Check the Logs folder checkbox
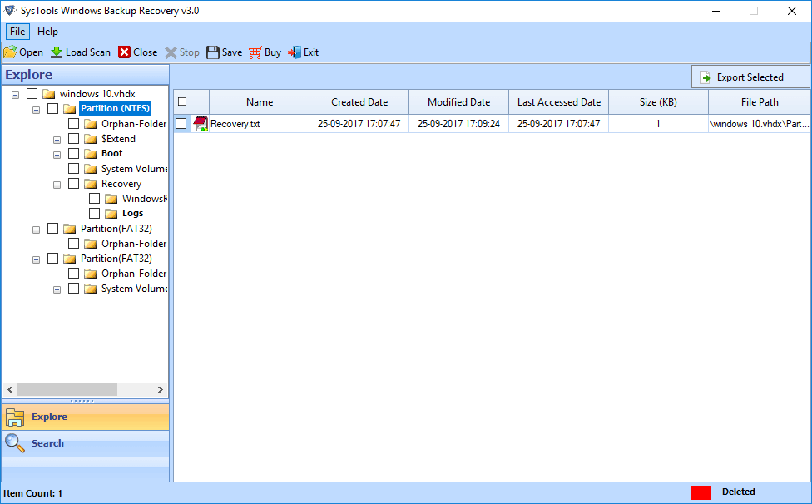 point(94,213)
